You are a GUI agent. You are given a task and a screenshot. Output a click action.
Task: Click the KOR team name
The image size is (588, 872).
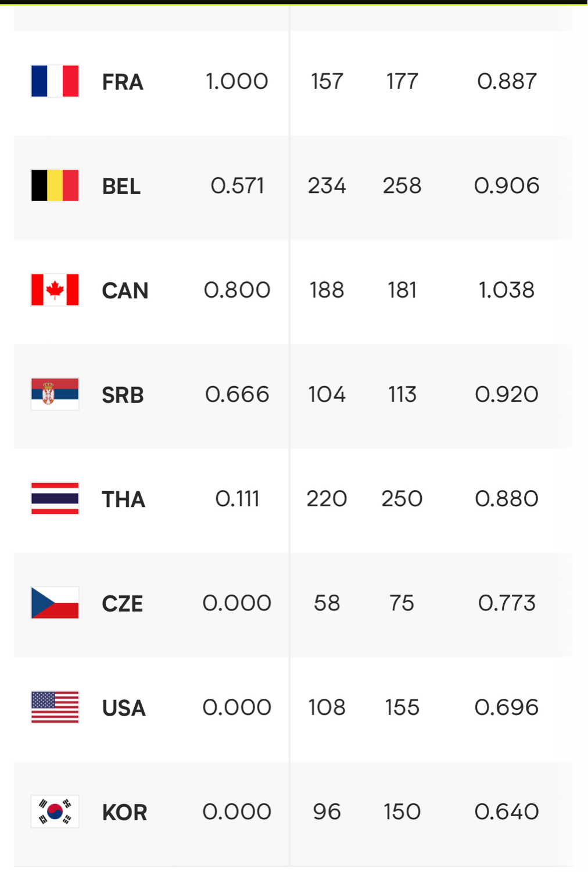point(124,813)
